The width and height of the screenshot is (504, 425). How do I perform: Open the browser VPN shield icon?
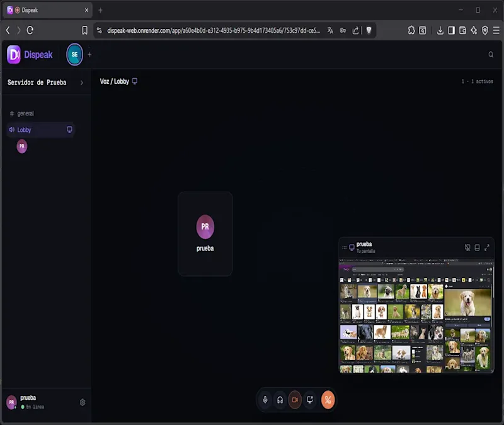[485, 30]
